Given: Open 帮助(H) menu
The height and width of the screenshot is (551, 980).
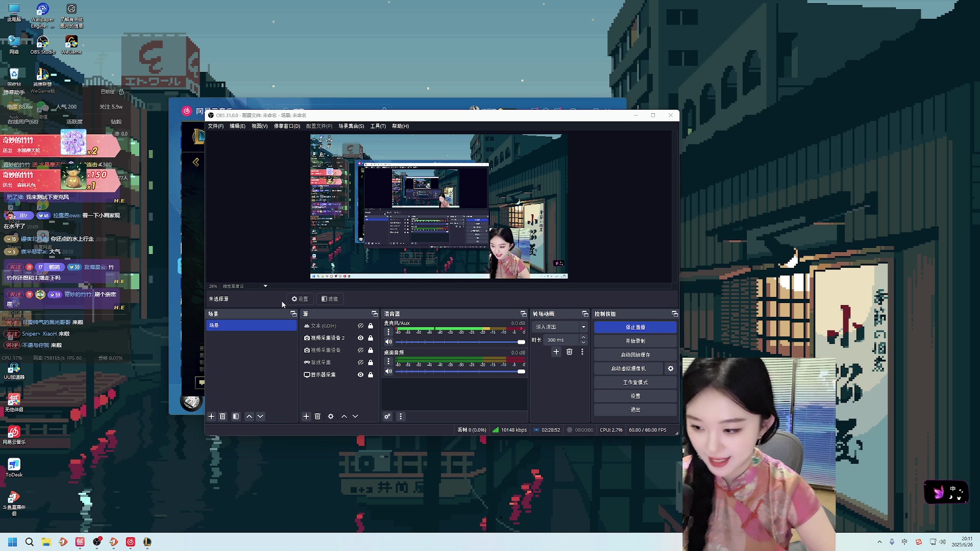Looking at the screenshot, I should tap(400, 126).
